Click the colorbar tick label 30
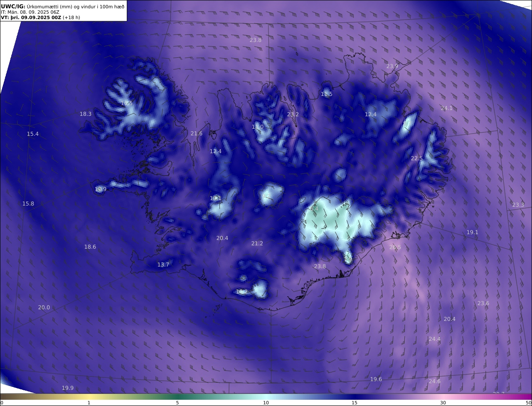Viewport: 532px width, 406px height. pyautogui.click(x=443, y=403)
